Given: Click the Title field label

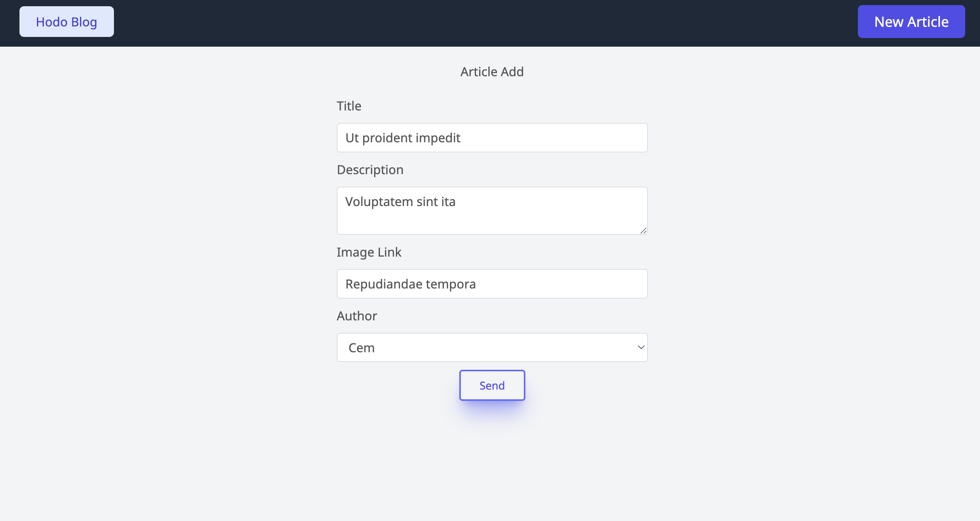Looking at the screenshot, I should [x=349, y=106].
